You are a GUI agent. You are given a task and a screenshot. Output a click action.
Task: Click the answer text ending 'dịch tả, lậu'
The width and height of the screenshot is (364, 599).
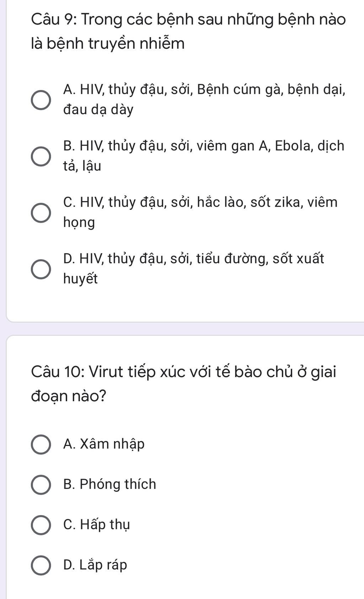pyautogui.click(x=204, y=156)
